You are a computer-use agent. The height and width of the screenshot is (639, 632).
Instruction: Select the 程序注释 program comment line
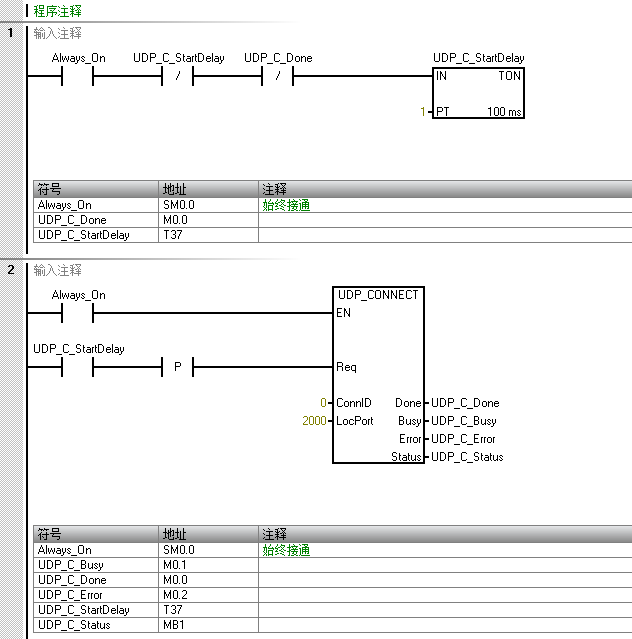tap(57, 11)
